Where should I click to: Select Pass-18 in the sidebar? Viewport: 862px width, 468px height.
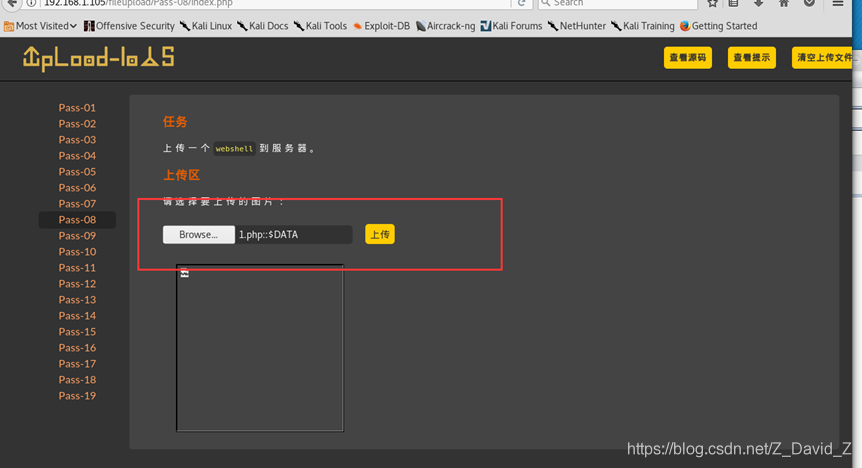(x=77, y=379)
